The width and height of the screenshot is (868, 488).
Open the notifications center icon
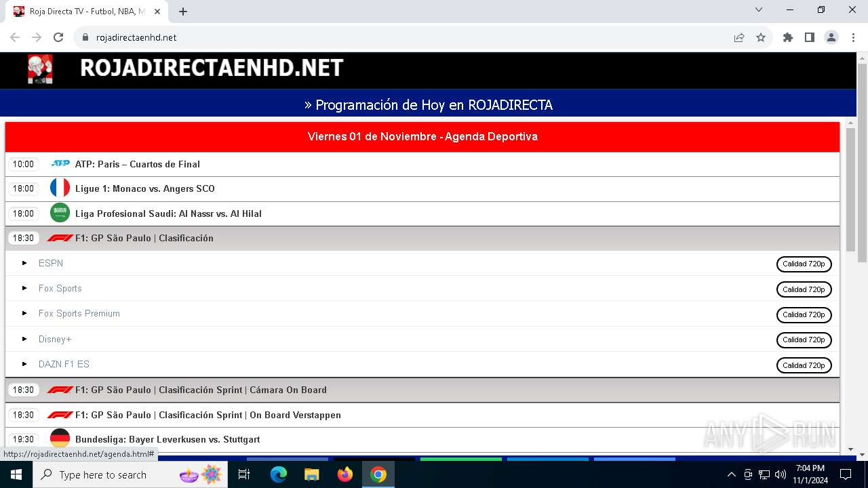(846, 474)
